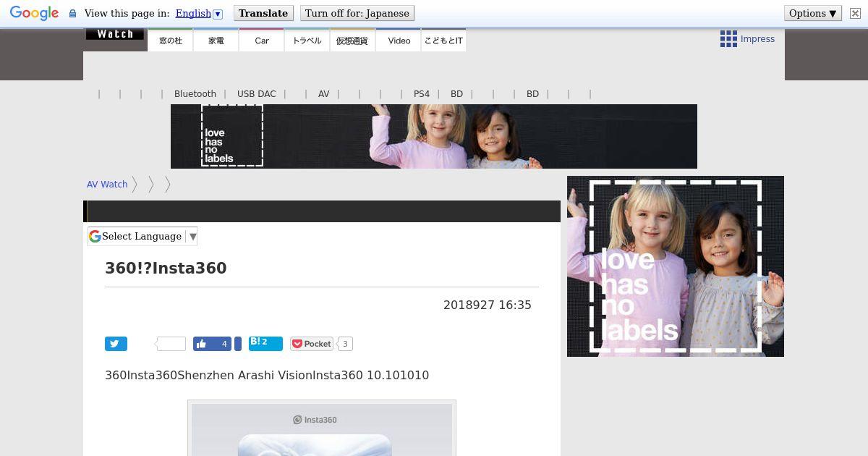868x456 pixels.
Task: Click the Twitter share icon
Action: (116, 344)
